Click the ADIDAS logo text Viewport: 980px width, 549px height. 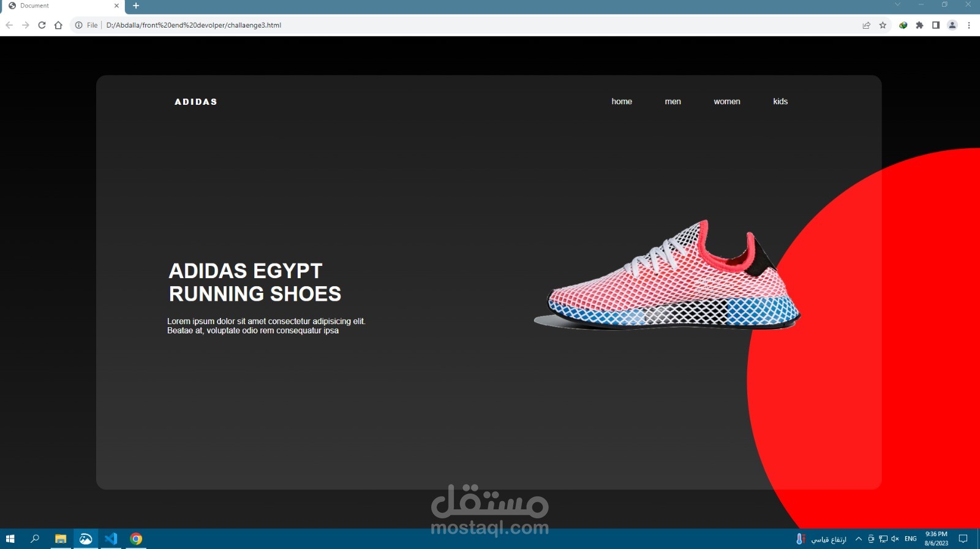[196, 102]
